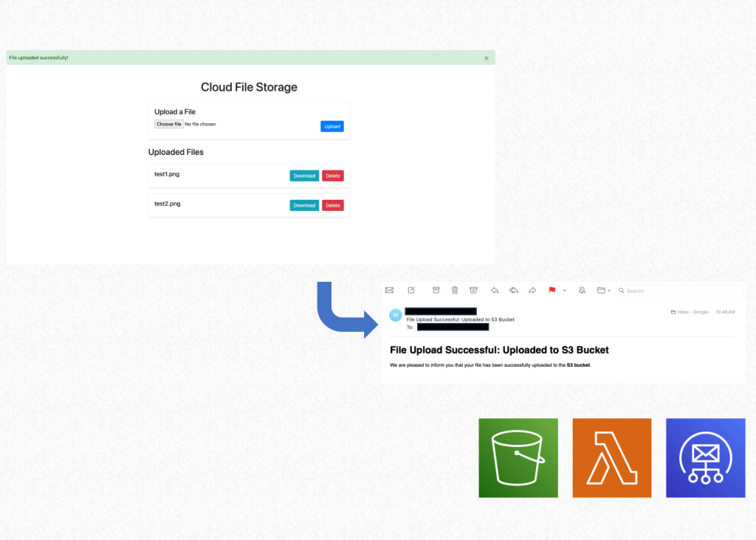Choose a file with the Choose file control
Screen dimensions: 756x540
168,123
